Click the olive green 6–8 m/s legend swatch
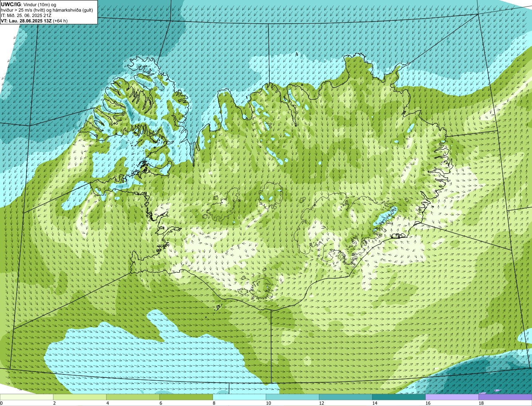Image resolution: width=532 pixels, height=406 pixels. 186,397
